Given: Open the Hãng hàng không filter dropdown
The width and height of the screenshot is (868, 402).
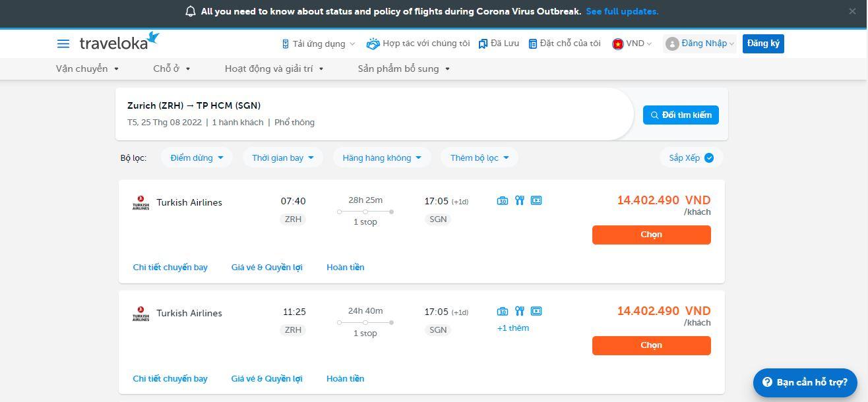Looking at the screenshot, I should coord(382,158).
